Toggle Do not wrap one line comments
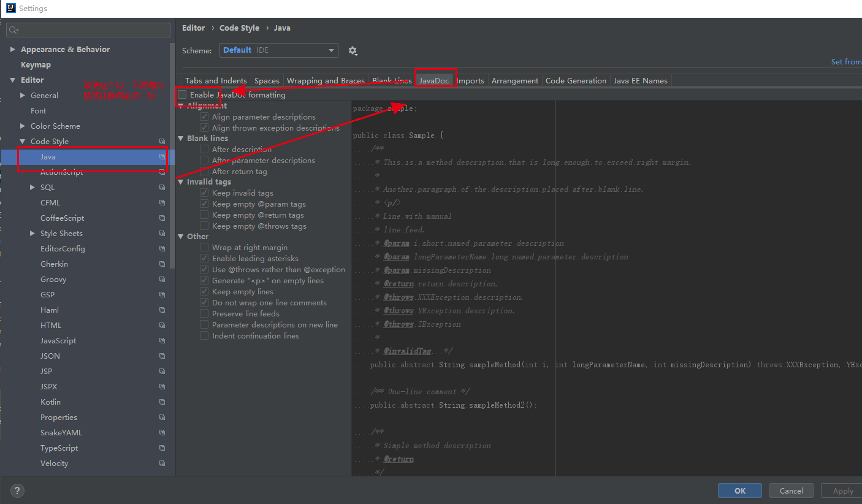Image resolution: width=862 pixels, height=504 pixels. coord(204,303)
